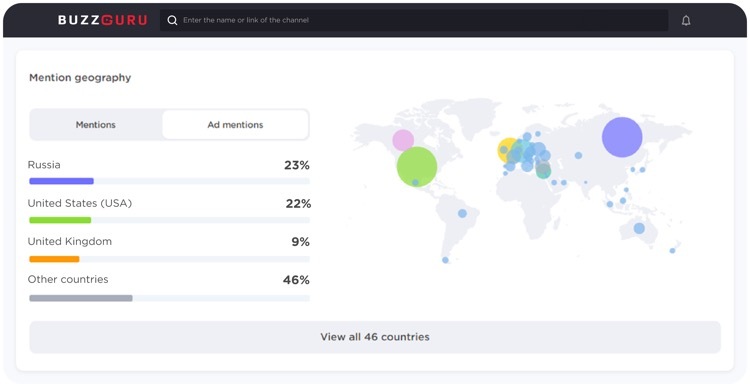The image size is (750, 387).
Task: Select the large green USA bubble
Action: [x=417, y=166]
